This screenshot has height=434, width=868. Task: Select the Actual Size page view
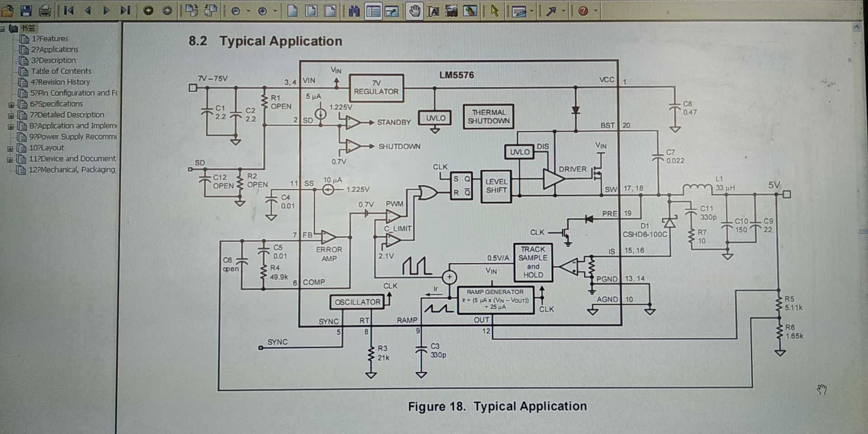pyautogui.click(x=292, y=11)
